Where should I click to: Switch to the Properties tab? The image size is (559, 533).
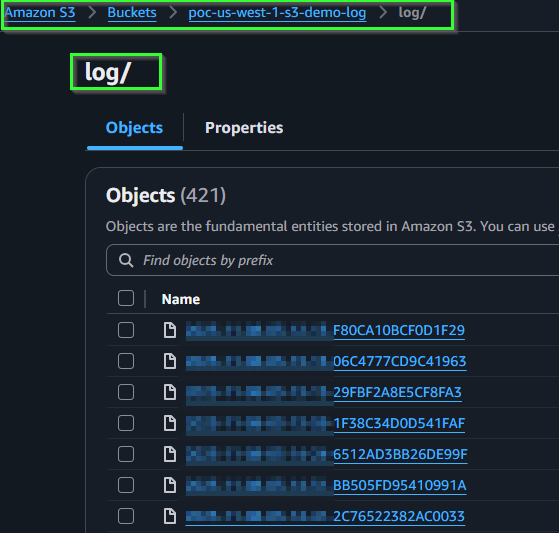pyautogui.click(x=244, y=128)
